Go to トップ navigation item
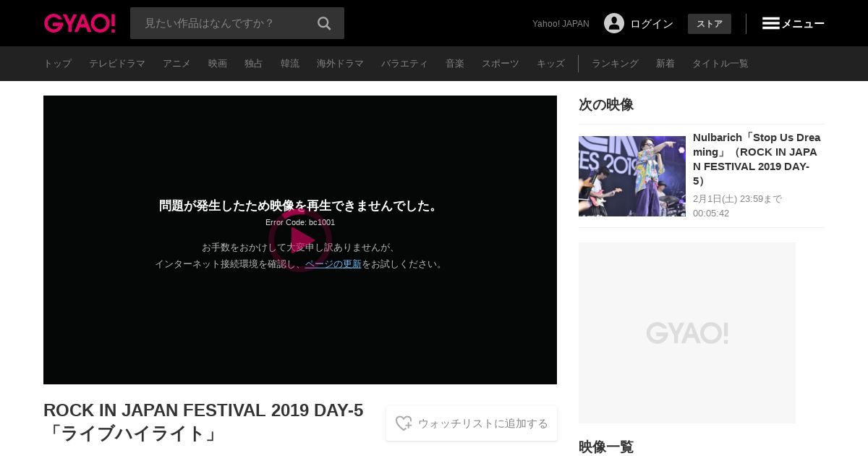This screenshot has height=456, width=868. (57, 64)
